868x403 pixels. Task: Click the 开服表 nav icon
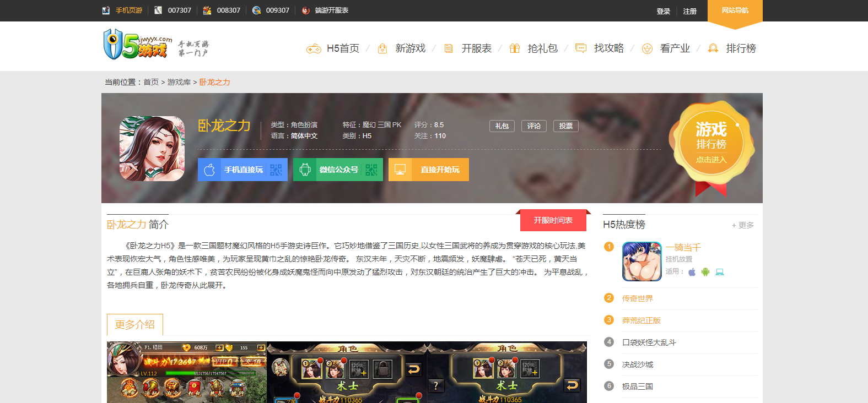[449, 49]
